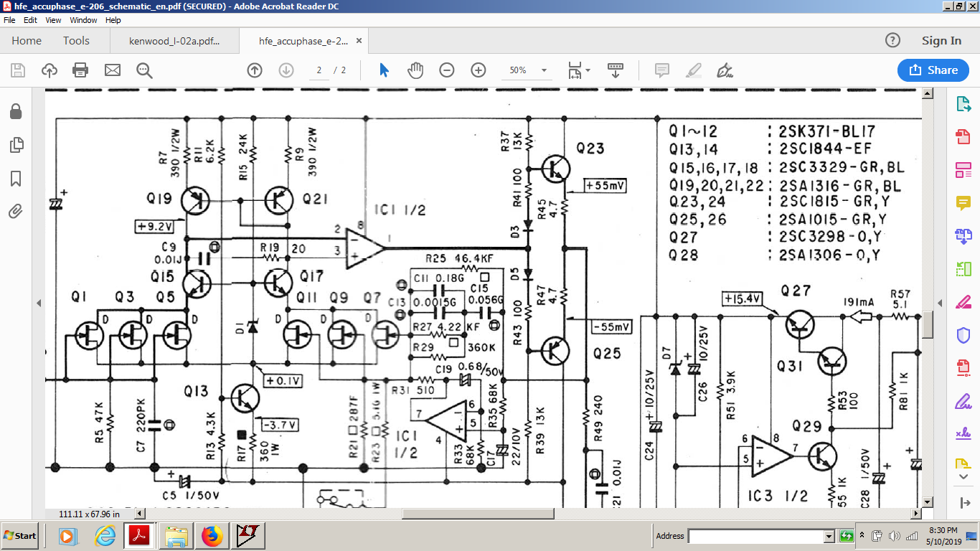This screenshot has width=980, height=551.
Task: Click the Send by email envelope icon
Action: pos(112,70)
